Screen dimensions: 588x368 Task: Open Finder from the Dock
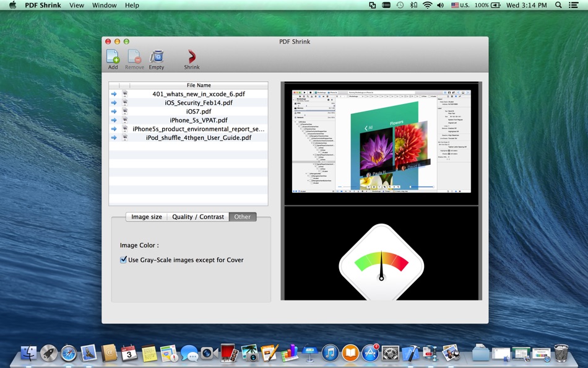point(29,353)
